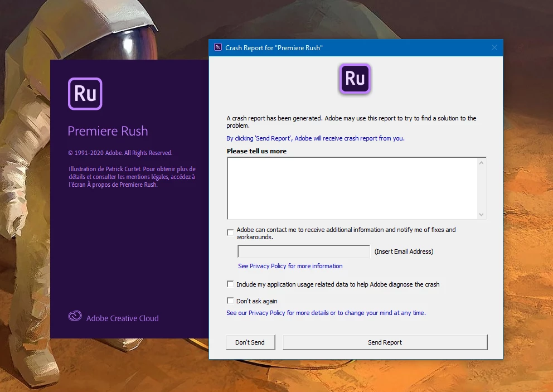Click the 'Send Report' notice blue text

(x=316, y=138)
